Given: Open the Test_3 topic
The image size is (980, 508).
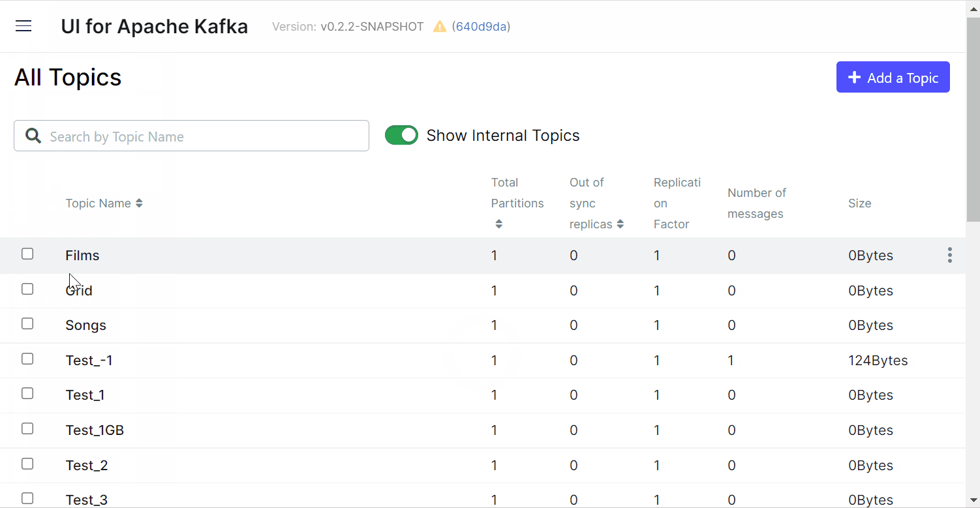Looking at the screenshot, I should click(87, 500).
